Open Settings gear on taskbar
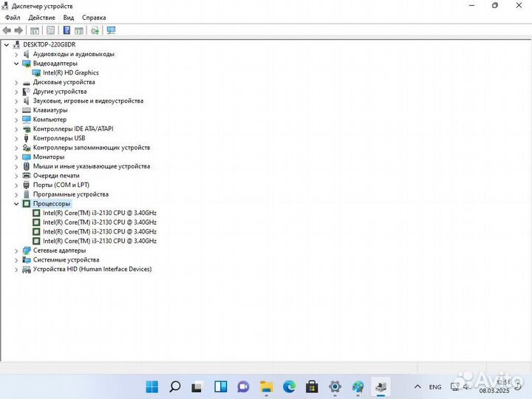This screenshot has width=532, height=399. tap(335, 386)
